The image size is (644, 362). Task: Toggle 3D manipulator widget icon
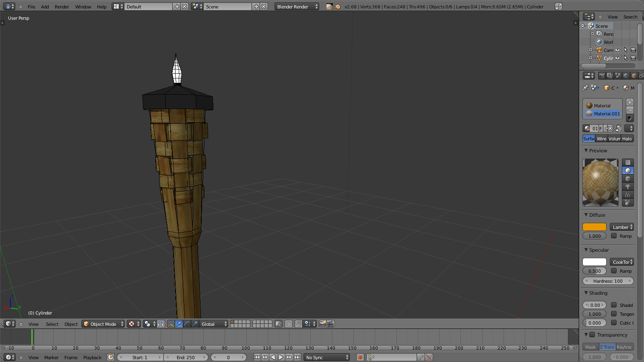pyautogui.click(x=171, y=324)
